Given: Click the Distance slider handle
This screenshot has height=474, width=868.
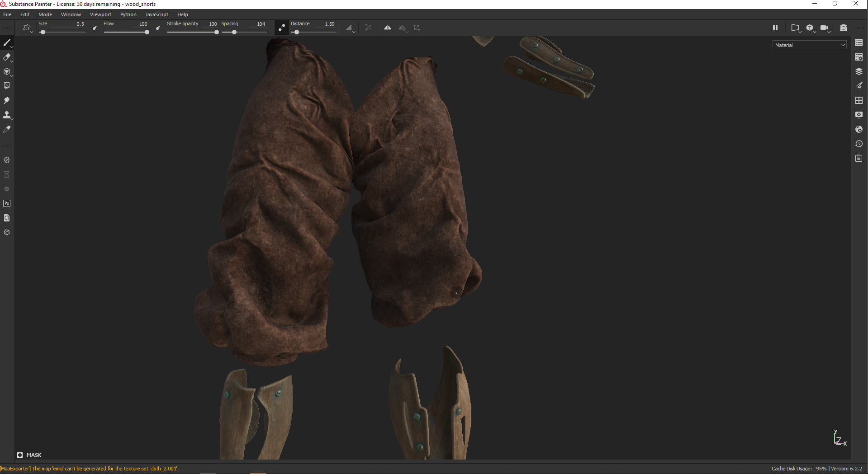Looking at the screenshot, I should 296,32.
